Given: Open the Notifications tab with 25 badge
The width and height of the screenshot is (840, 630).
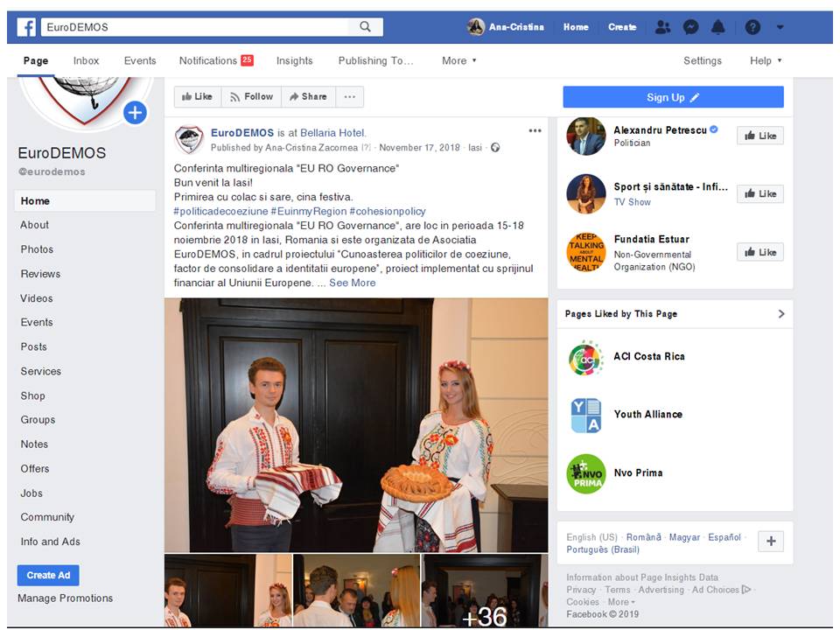Looking at the screenshot, I should (216, 61).
